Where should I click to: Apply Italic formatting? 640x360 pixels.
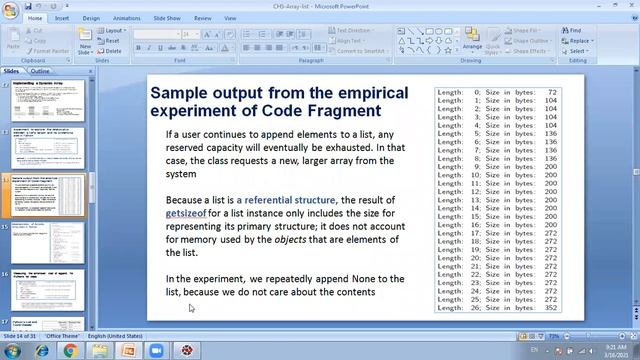point(149,48)
